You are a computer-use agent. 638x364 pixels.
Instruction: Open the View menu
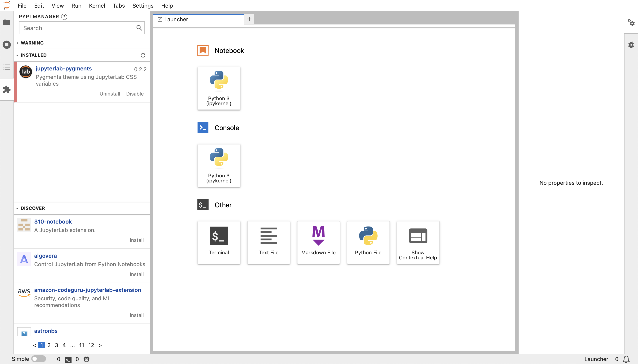click(x=58, y=5)
